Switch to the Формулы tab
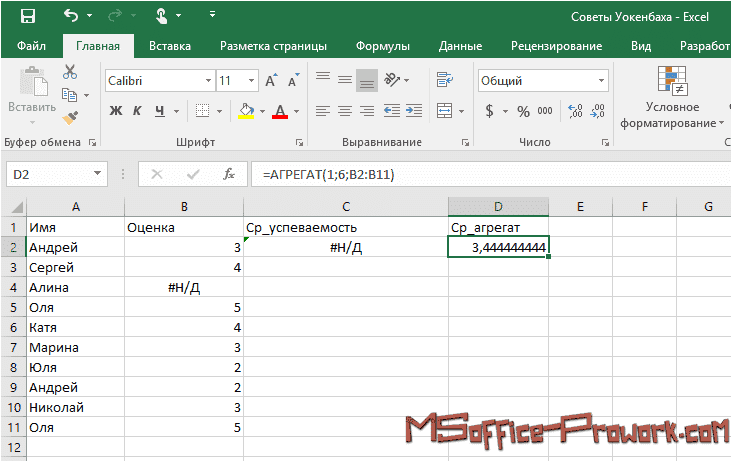 383,46
